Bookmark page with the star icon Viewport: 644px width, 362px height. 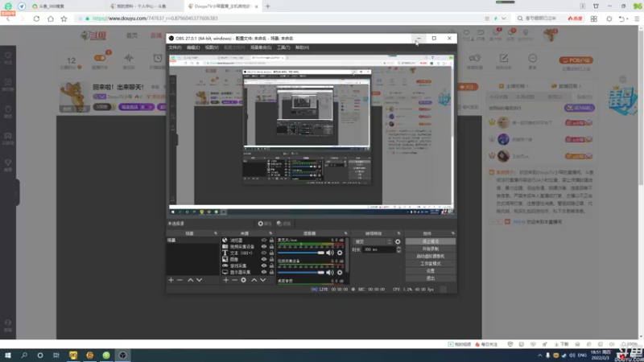(x=64, y=19)
